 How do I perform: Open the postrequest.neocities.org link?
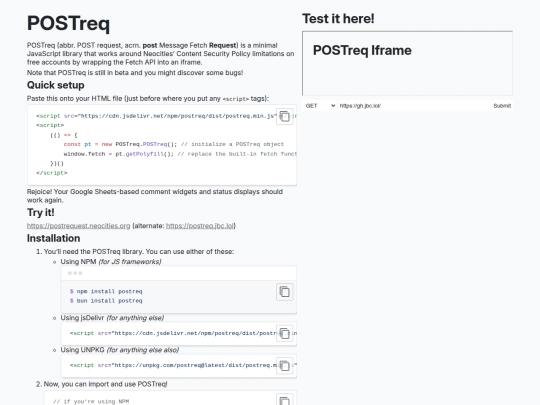[x=79, y=226]
